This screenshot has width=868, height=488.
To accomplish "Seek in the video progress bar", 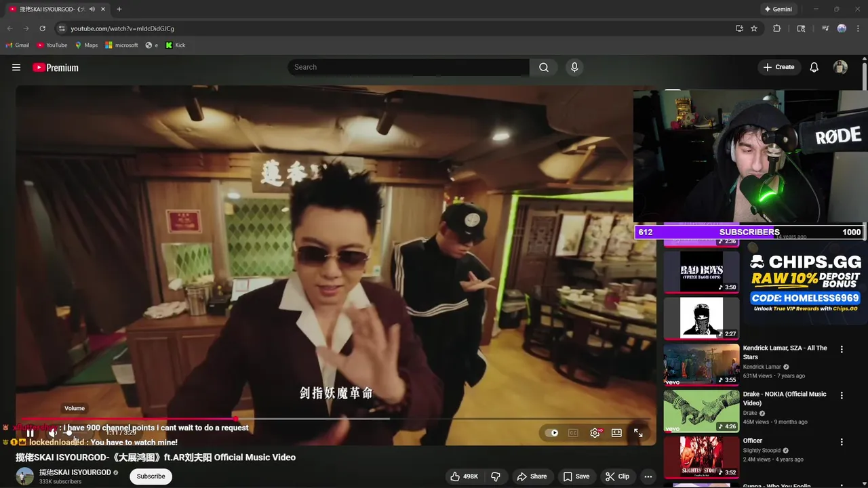I will (337, 419).
